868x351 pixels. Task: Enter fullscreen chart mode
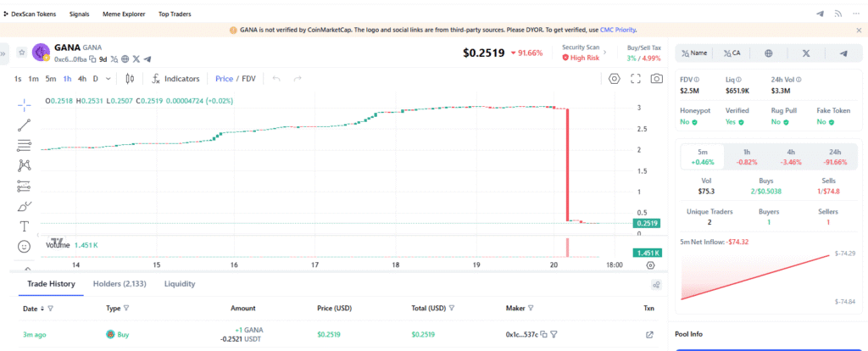(x=636, y=79)
